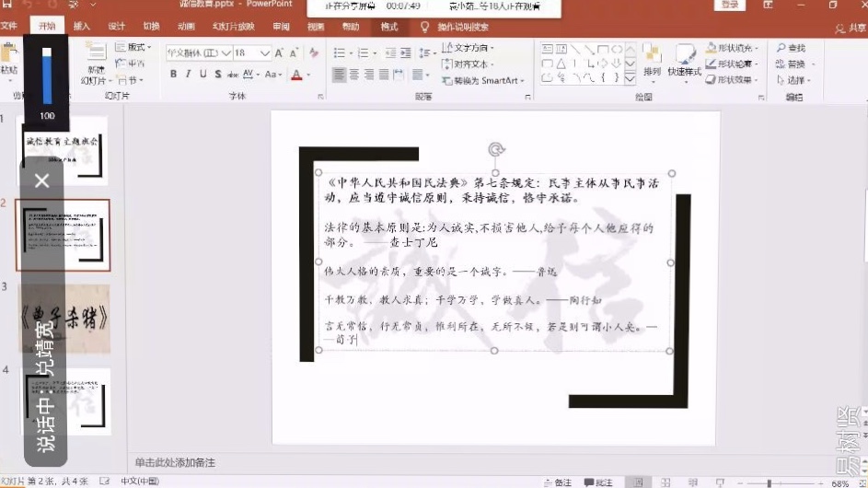Click the Arrange (排列) icon
Viewport: 868px width, 488px height.
point(652,59)
